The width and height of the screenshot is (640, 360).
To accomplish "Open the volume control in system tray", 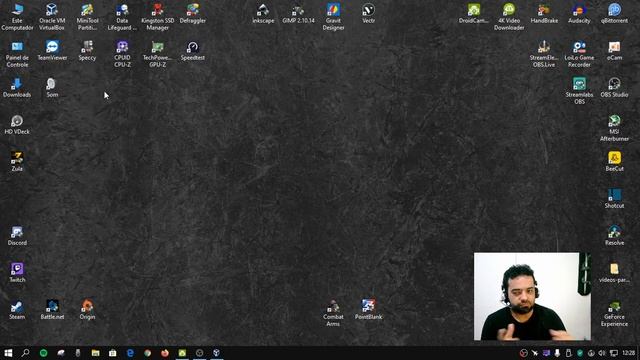I will coord(602,353).
